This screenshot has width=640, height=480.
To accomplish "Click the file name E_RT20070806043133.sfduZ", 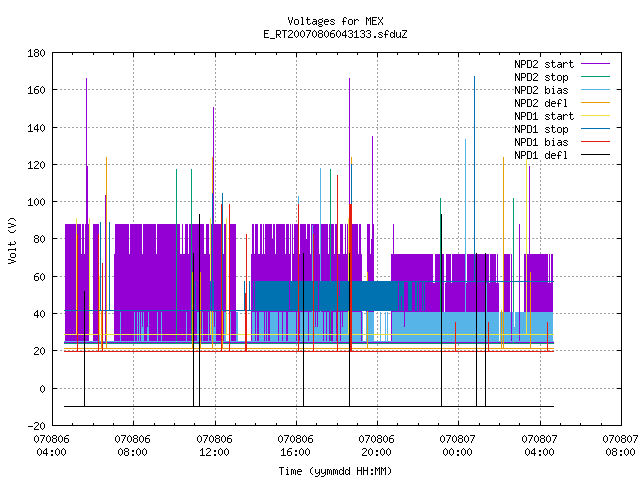I will (x=335, y=34).
